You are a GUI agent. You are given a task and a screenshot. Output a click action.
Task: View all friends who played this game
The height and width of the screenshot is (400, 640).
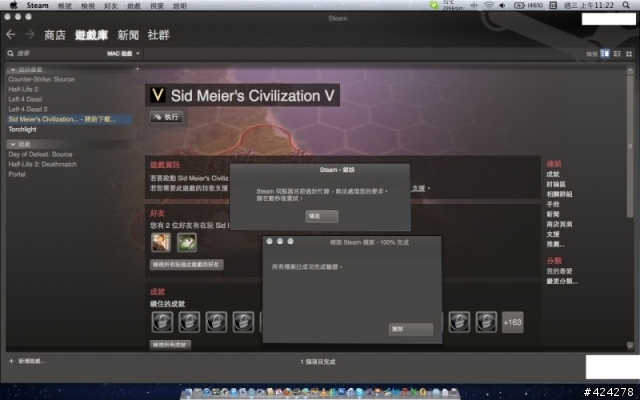[x=186, y=264]
